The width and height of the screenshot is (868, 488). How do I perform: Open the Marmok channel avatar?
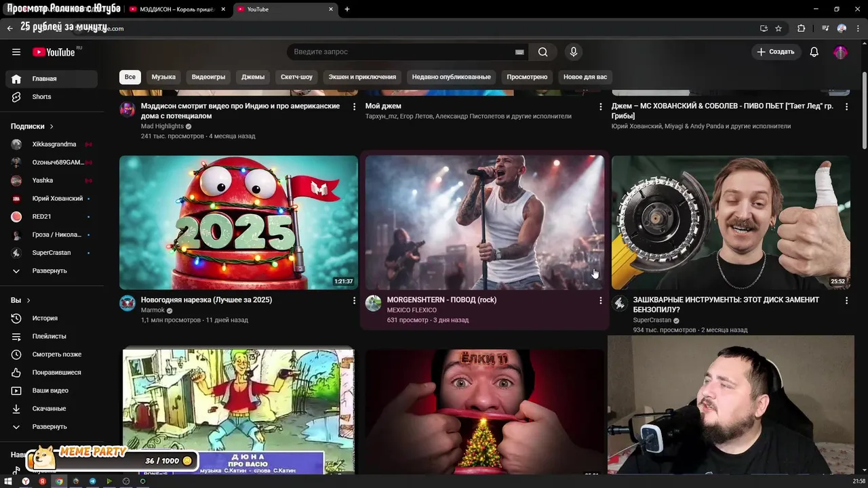click(127, 303)
